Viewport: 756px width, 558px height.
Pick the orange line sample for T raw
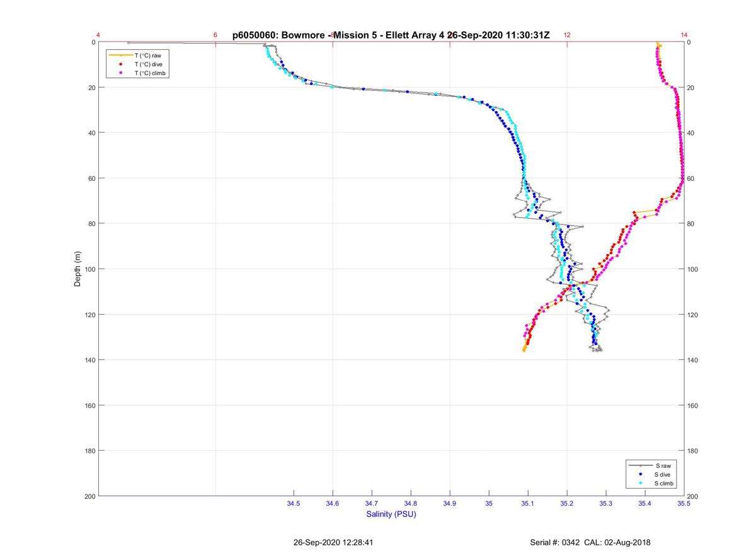[x=120, y=55]
